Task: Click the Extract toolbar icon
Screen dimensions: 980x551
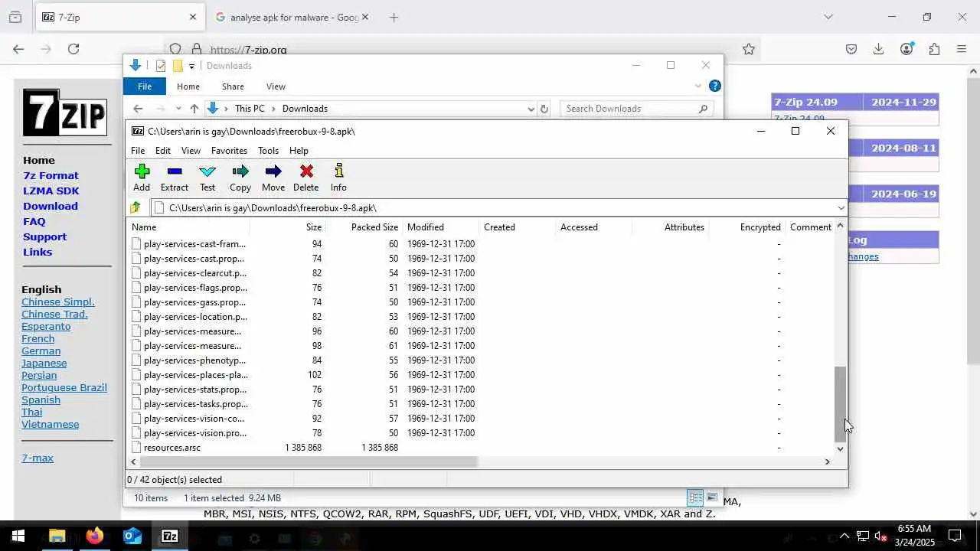Action: pyautogui.click(x=174, y=178)
